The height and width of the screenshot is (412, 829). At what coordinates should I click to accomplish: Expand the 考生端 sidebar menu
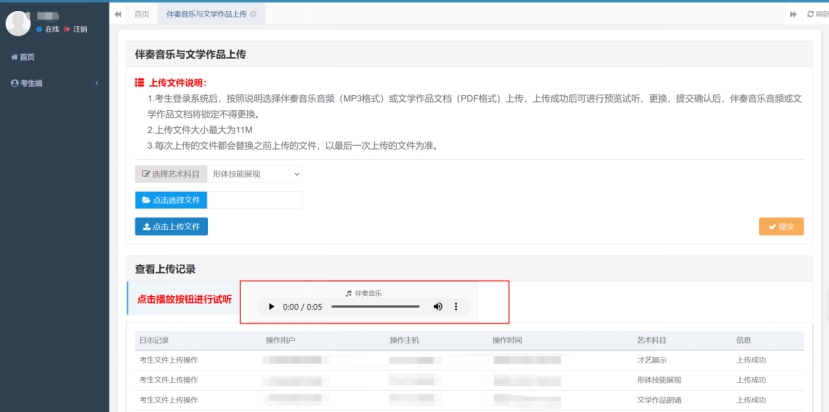coord(30,83)
